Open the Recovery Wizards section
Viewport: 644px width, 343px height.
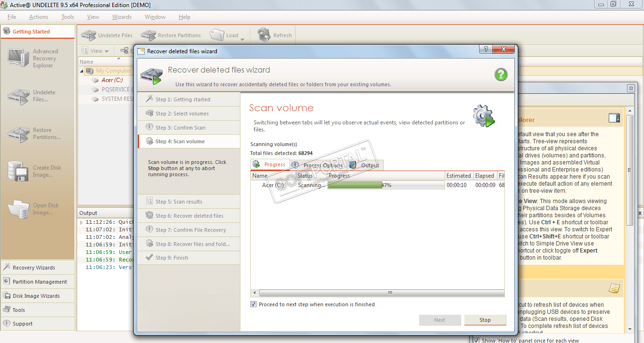[x=37, y=268]
